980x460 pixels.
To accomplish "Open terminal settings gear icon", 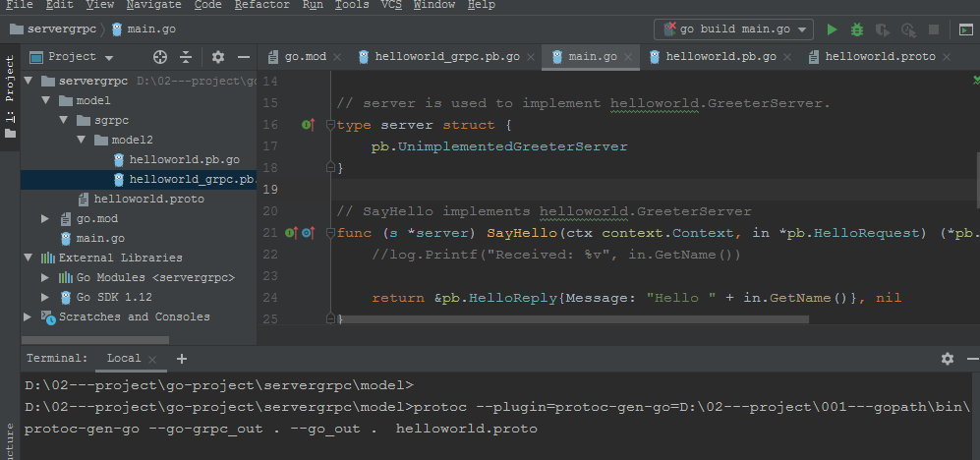I will coord(947,359).
